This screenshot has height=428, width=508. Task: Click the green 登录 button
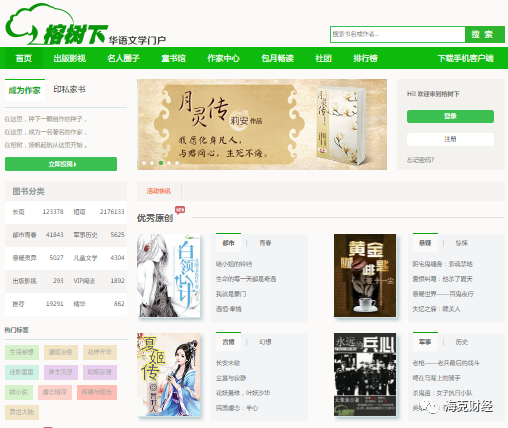pyautogui.click(x=450, y=116)
